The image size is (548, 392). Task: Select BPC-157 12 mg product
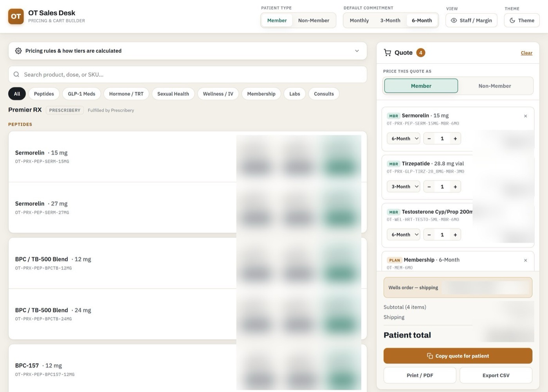187,369
